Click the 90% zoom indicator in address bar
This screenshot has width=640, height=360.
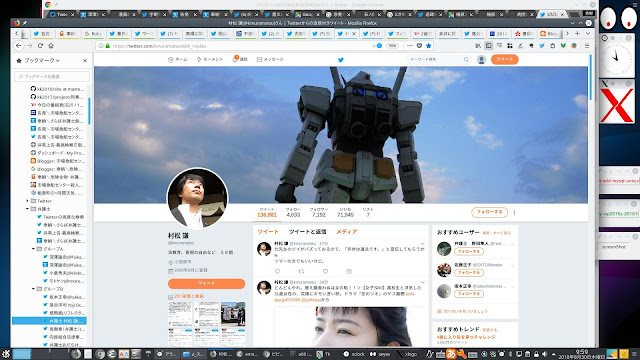pyautogui.click(x=392, y=46)
